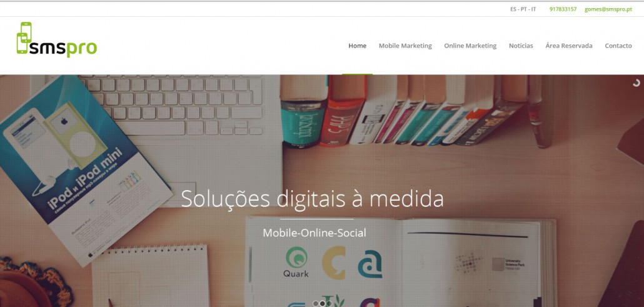Open the Home menu item
644x307 pixels.
[x=357, y=46]
